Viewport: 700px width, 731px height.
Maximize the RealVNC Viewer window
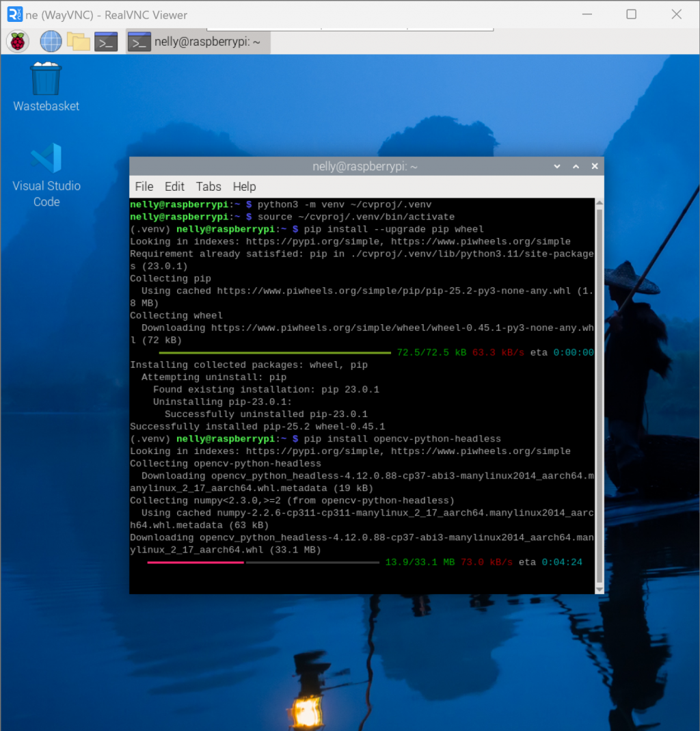click(632, 14)
